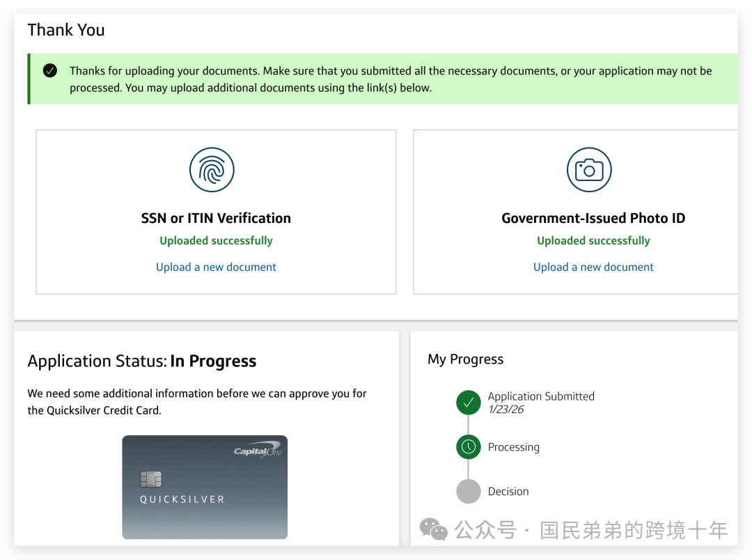The height and width of the screenshot is (560, 752).
Task: Upload a new document for Government-Issued Photo ID
Action: 593,267
